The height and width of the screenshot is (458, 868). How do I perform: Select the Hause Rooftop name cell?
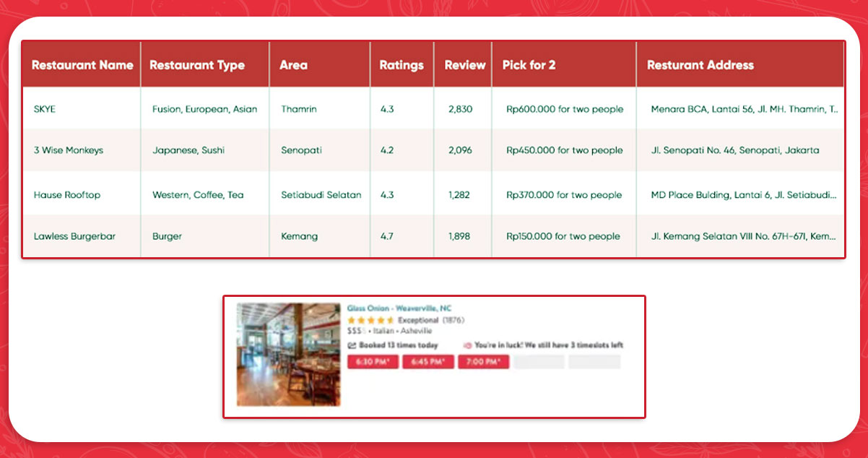coord(67,195)
